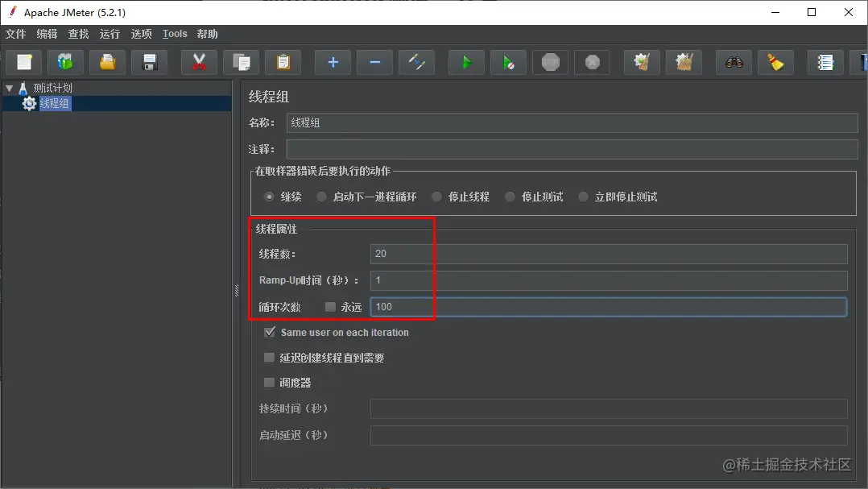868x489 pixels.
Task: Click the 循环次数 field showing 100
Action: click(609, 307)
